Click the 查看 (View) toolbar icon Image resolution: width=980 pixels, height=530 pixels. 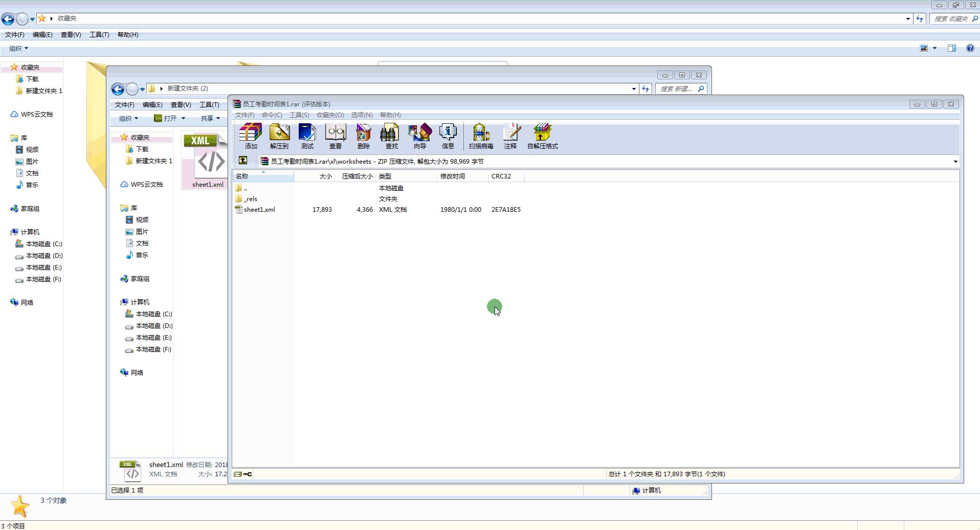coord(335,136)
